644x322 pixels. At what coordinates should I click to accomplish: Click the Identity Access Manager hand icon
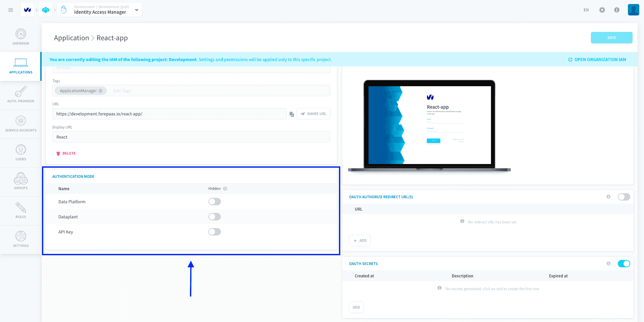(64, 10)
